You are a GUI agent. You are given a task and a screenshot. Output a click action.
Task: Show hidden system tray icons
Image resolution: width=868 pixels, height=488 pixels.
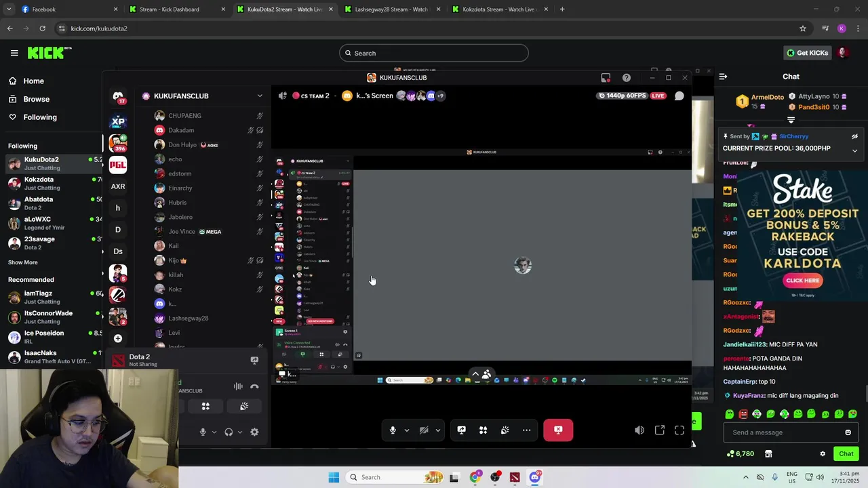[746, 477]
